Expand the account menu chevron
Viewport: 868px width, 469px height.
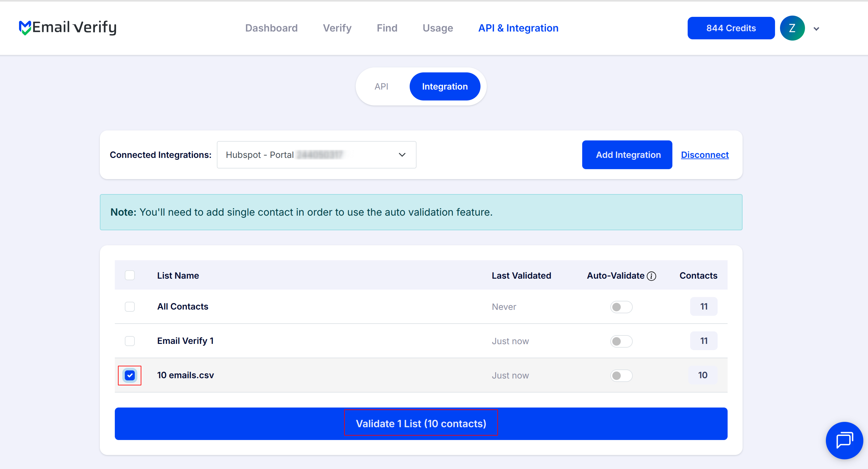click(x=816, y=29)
